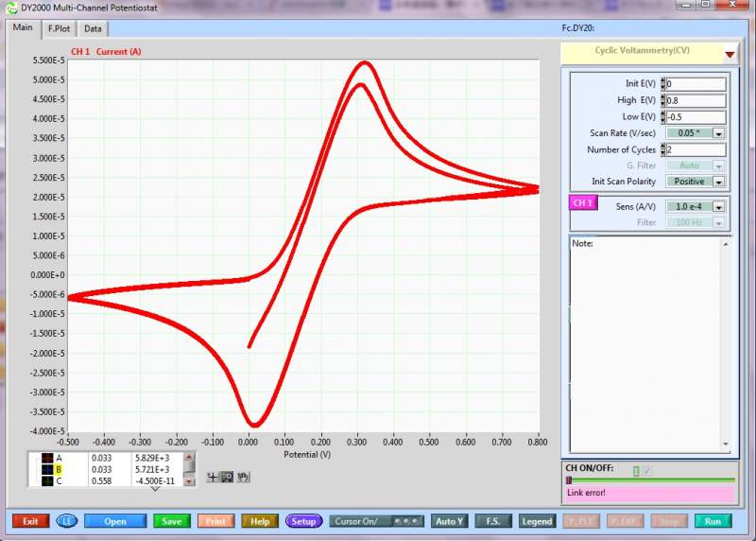
Task: Open the Sens (A/V) dropdown
Action: pos(718,207)
